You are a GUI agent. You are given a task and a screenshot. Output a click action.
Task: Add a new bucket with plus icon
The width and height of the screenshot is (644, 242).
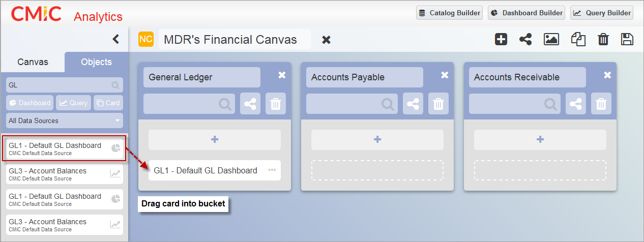(x=501, y=39)
